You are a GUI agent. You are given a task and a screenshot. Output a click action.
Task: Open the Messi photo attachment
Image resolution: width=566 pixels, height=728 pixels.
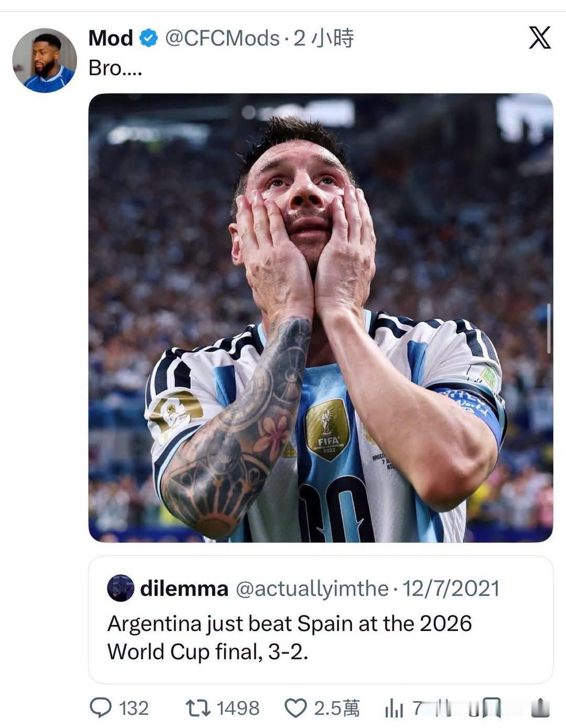(321, 318)
